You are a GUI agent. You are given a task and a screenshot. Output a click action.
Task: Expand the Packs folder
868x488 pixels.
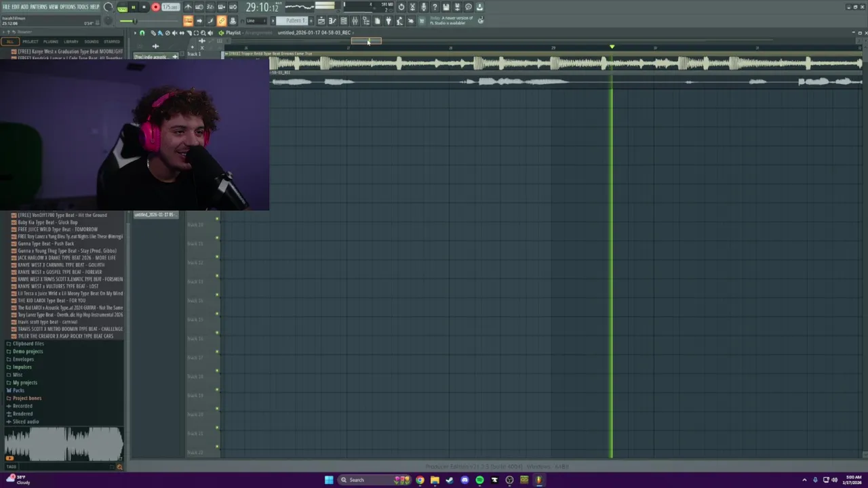pyautogui.click(x=18, y=390)
